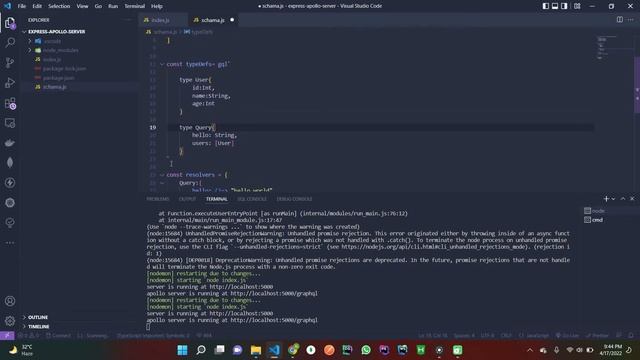Screen dimensions: 640x360
Task: Open additional views ellipsis in activity bar
Action: point(10,243)
